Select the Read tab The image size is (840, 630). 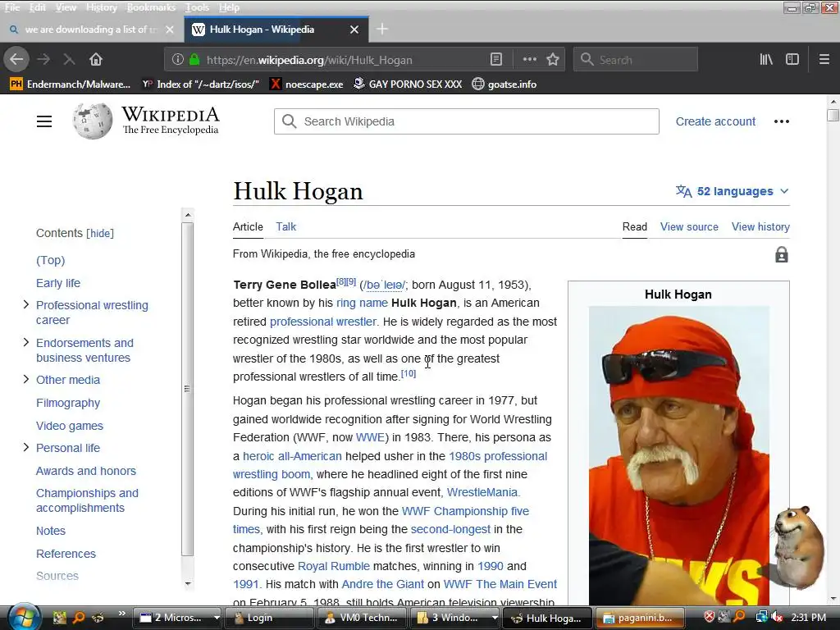[x=635, y=226]
